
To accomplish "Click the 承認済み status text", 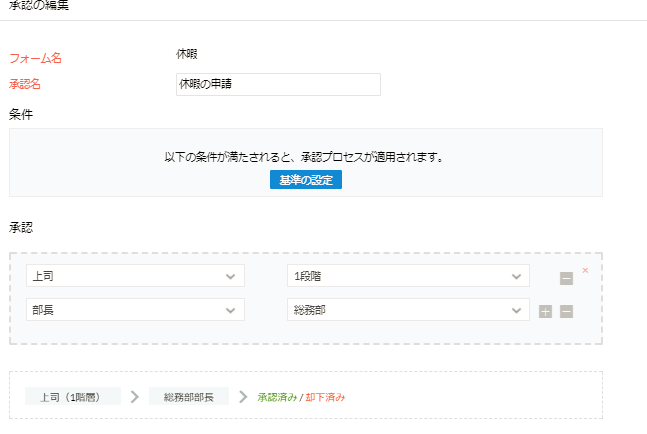I will 277,397.
